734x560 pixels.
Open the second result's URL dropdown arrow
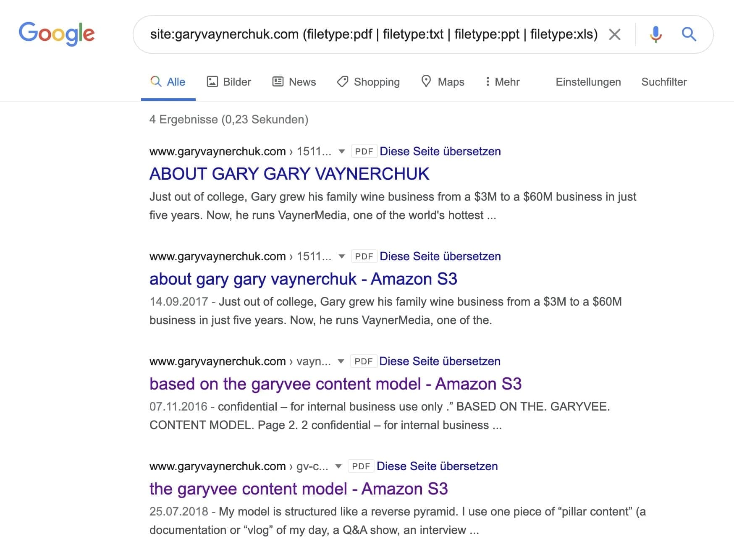point(342,256)
